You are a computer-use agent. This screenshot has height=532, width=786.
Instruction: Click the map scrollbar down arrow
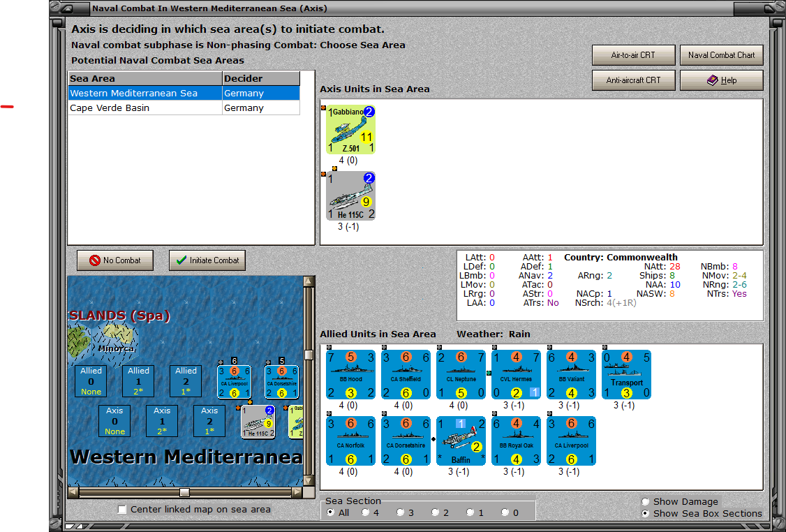(309, 481)
